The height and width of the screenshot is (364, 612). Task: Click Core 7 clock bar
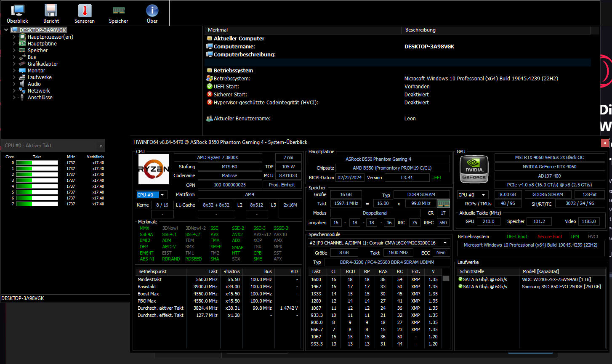coord(37,204)
